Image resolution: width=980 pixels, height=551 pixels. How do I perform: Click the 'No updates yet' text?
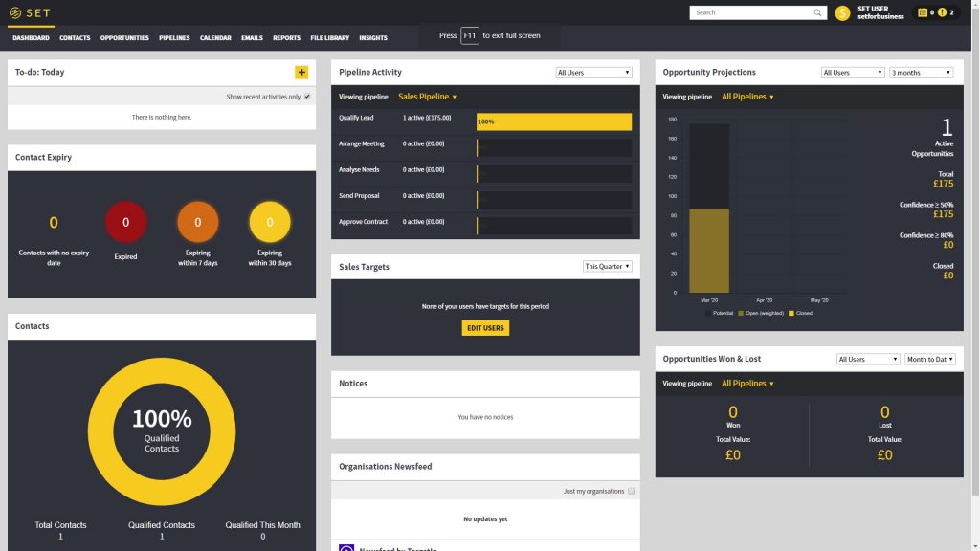485,519
